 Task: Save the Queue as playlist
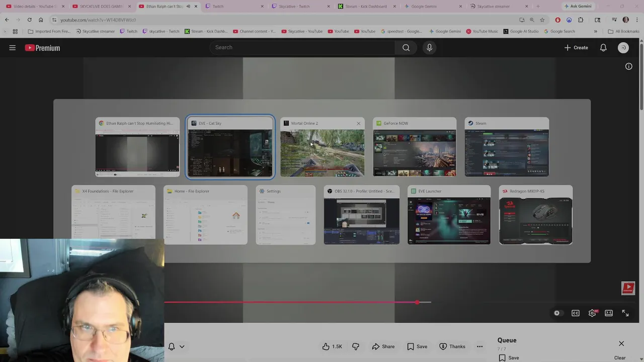tap(509, 358)
